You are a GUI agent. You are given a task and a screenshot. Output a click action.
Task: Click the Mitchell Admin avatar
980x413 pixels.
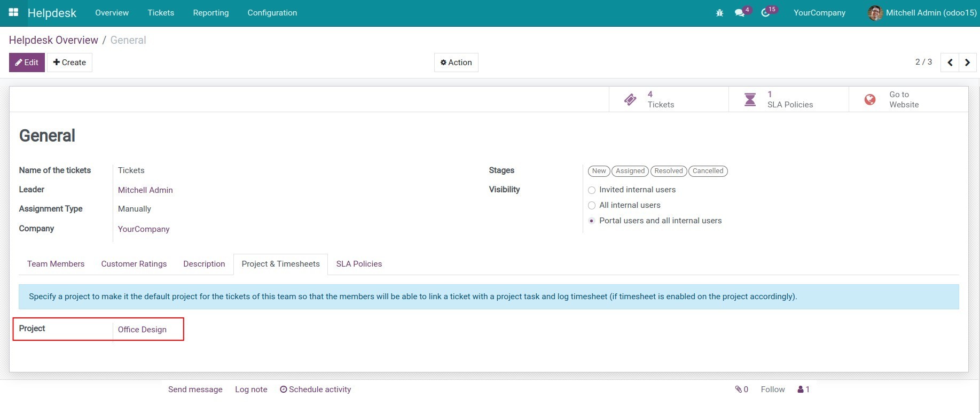[875, 13]
